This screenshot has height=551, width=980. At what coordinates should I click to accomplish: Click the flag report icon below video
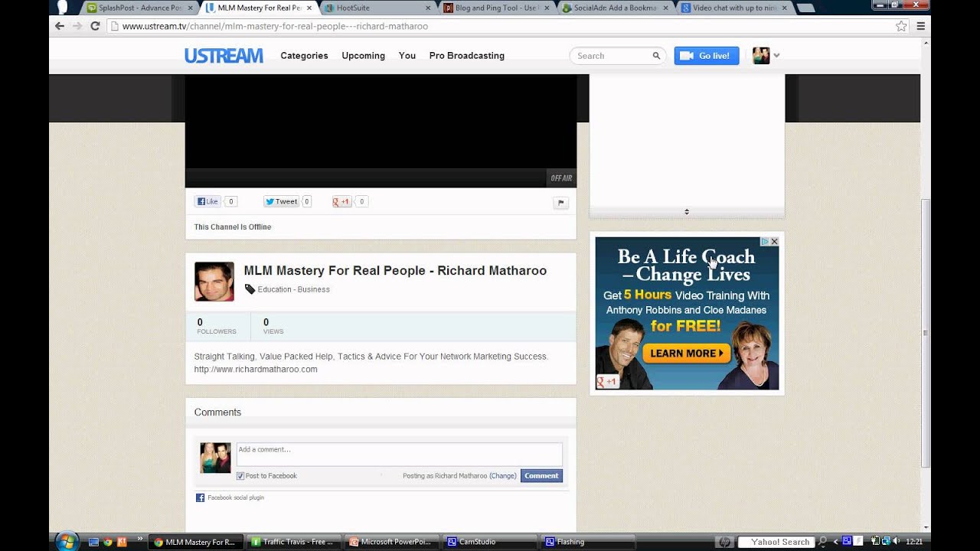point(560,203)
